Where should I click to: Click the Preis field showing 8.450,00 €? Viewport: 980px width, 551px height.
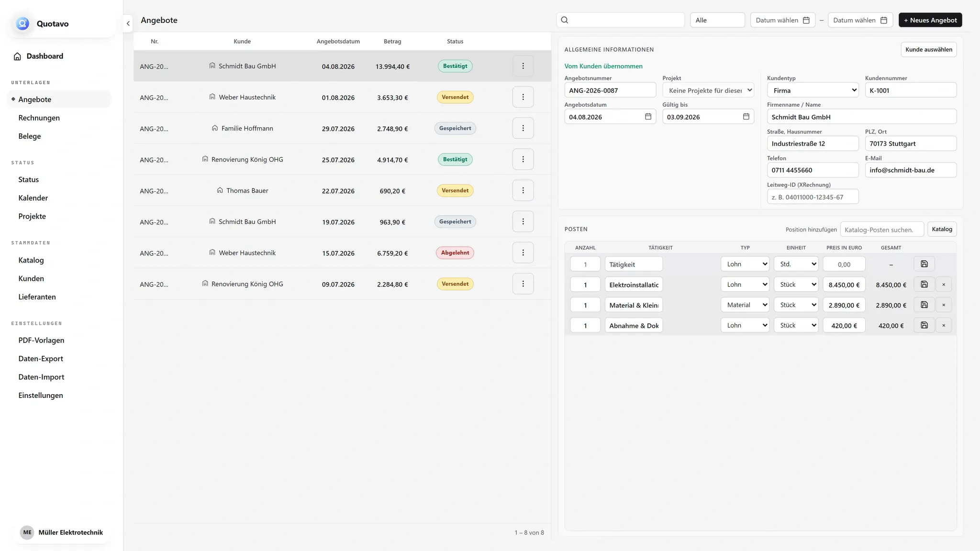point(844,285)
